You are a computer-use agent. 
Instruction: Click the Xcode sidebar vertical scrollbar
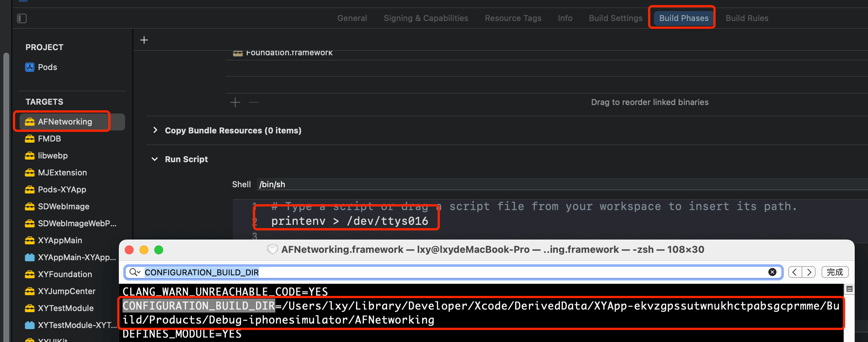[x=6, y=184]
